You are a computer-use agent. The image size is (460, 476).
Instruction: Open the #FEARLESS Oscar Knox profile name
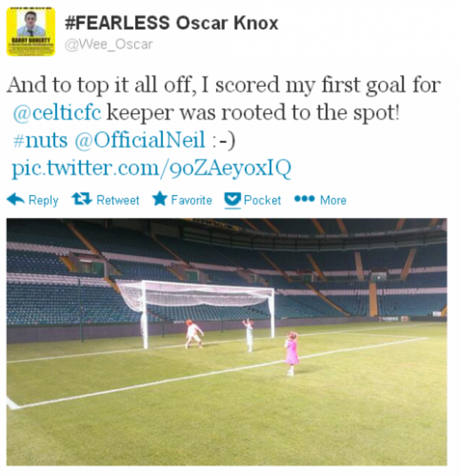click(172, 23)
